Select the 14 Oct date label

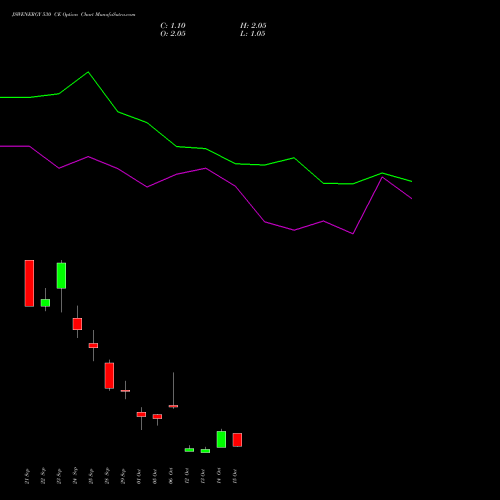(x=219, y=476)
